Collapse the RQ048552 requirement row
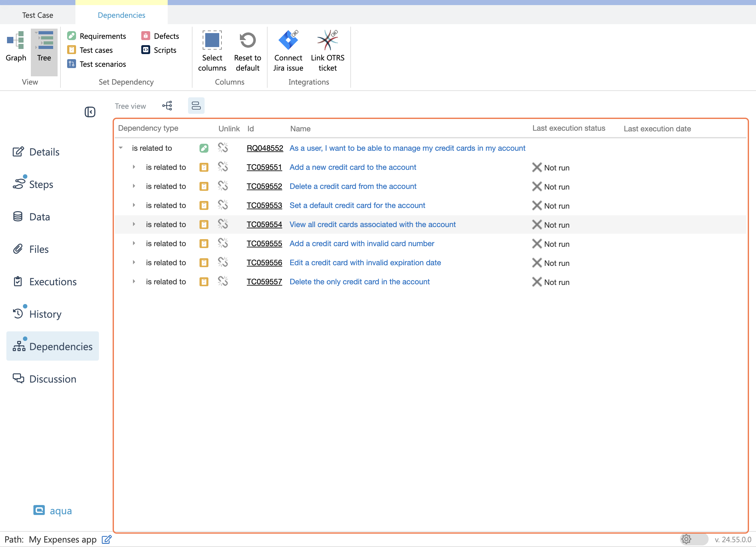 [x=121, y=148]
